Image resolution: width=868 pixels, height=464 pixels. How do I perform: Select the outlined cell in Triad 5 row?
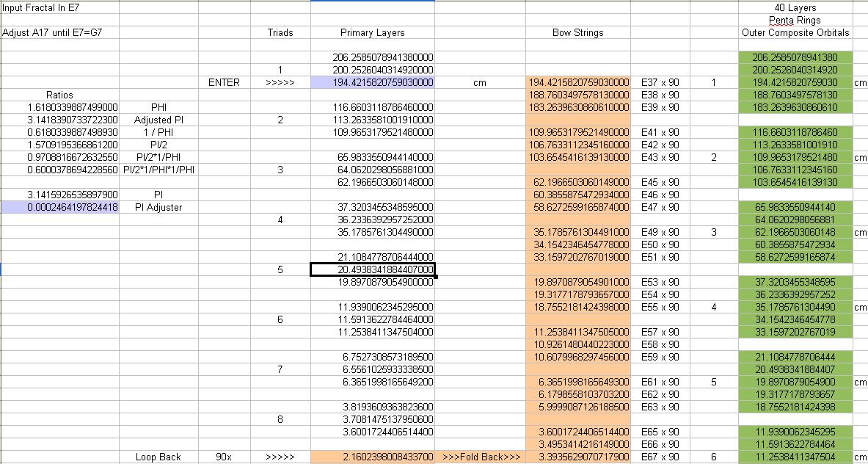(x=373, y=269)
